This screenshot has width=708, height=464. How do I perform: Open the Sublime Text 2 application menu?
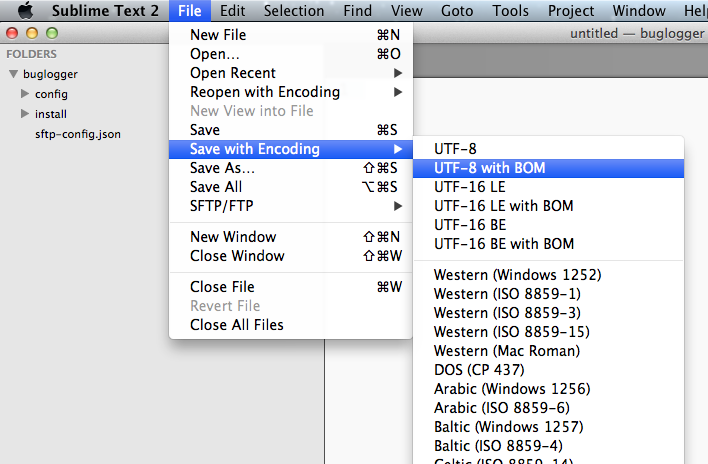coord(105,10)
